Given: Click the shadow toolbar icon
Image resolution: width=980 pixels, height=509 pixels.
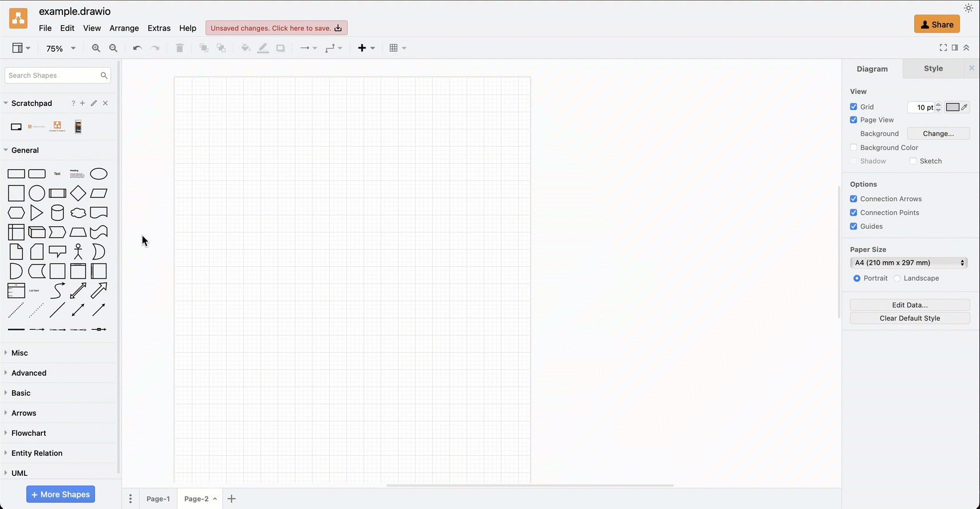Looking at the screenshot, I should click(280, 48).
